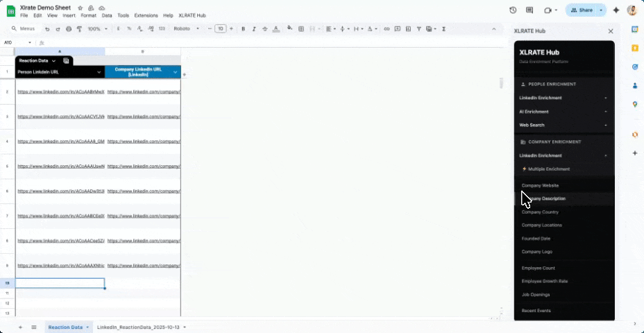644x333 pixels.
Task: Open the Insert menu
Action: coord(69,15)
